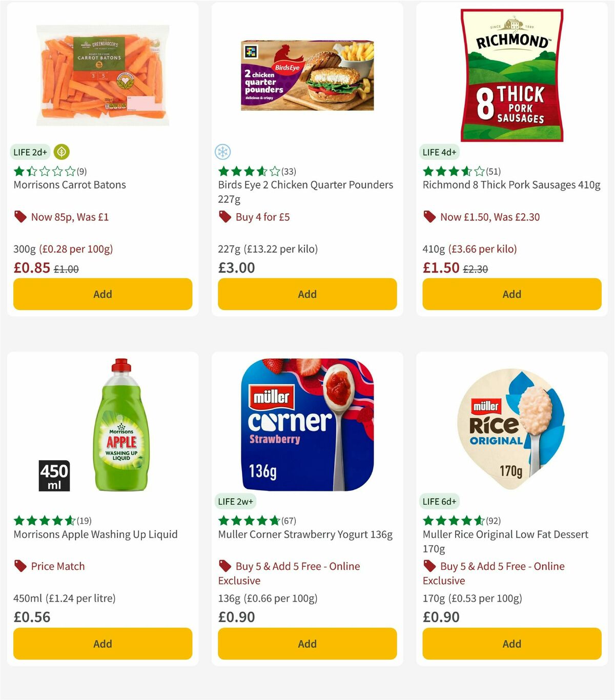Click the green leaf organic icon on Carrot Batons
Screen dimensions: 615x700
[x=61, y=152]
